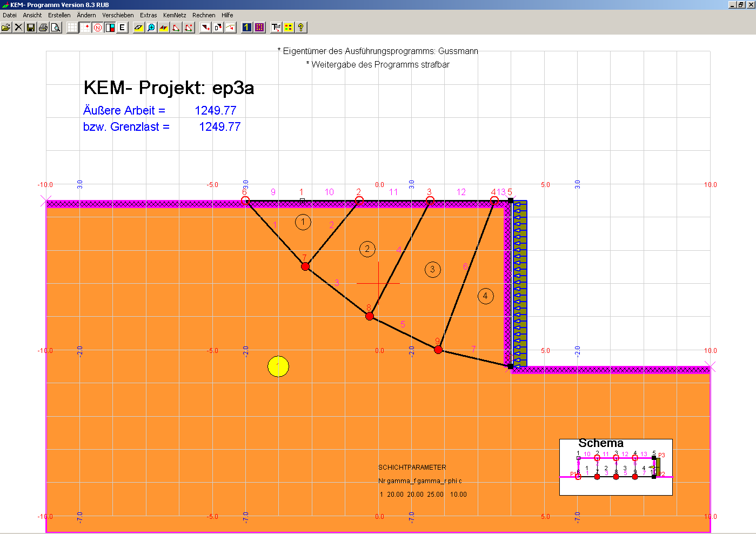Select open surface node 6
Viewport: 756px width, 534px height.
245,201
